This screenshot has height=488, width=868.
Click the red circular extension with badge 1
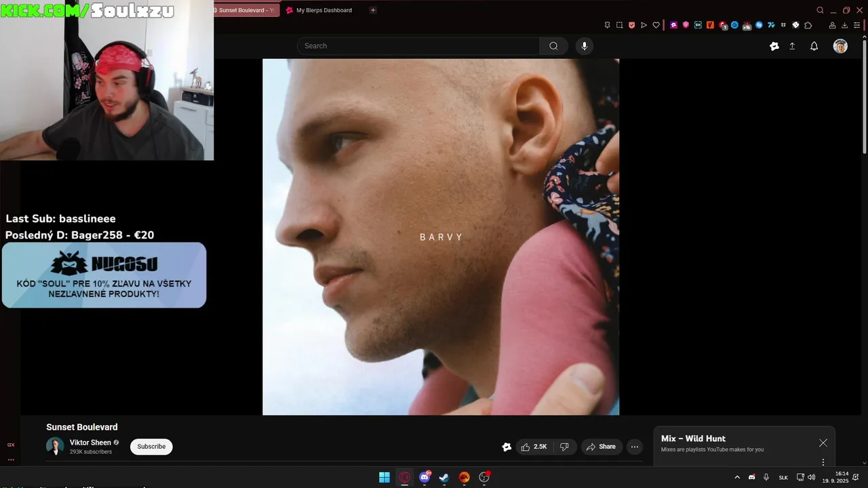click(x=723, y=25)
